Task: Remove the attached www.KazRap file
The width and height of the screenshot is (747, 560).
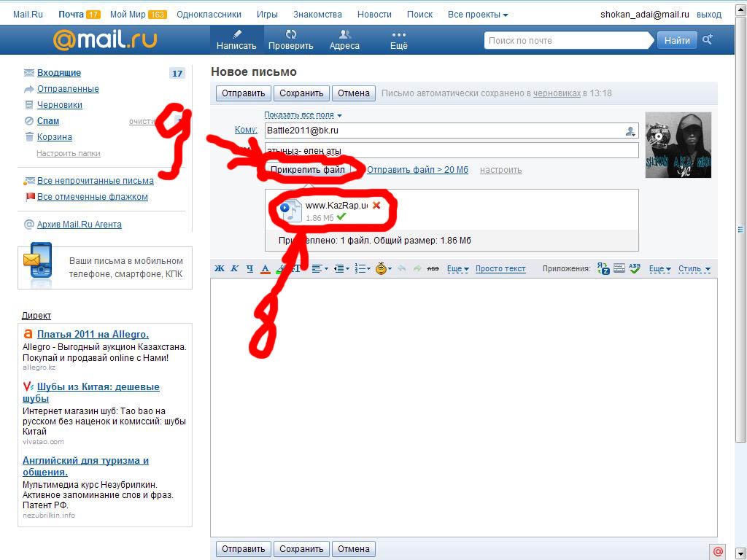Action: coord(376,205)
